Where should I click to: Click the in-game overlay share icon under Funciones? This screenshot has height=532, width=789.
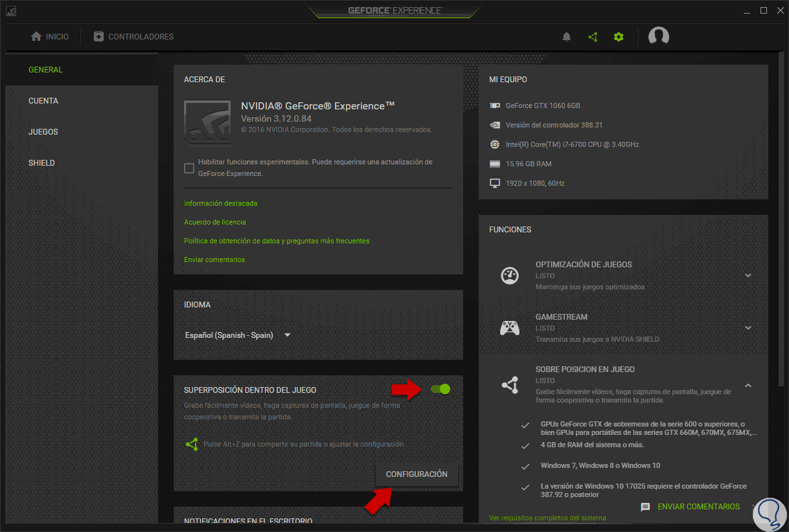pos(510,385)
